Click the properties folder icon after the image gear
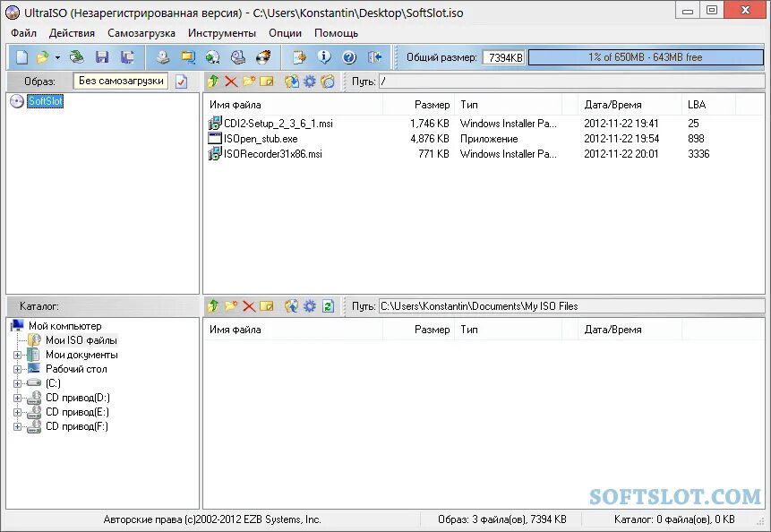Image resolution: width=771 pixels, height=532 pixels. click(328, 82)
